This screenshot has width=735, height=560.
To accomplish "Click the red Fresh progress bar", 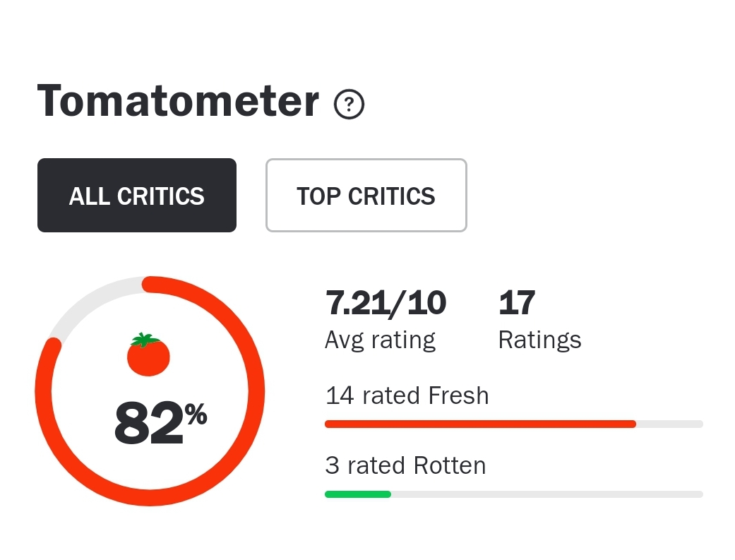I will [x=480, y=424].
